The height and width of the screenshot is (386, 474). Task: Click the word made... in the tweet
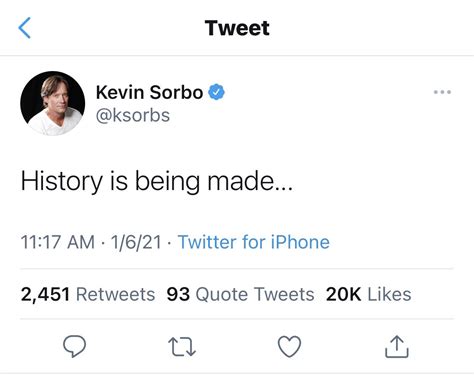(x=250, y=181)
